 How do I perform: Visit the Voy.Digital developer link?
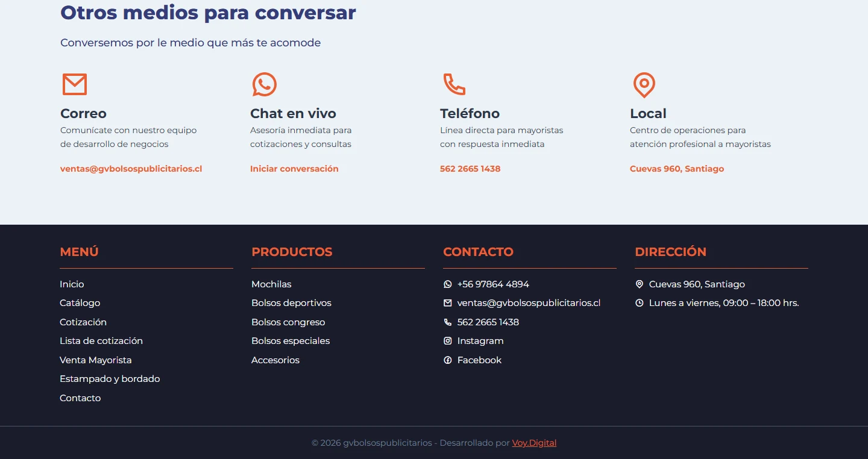[534, 443]
